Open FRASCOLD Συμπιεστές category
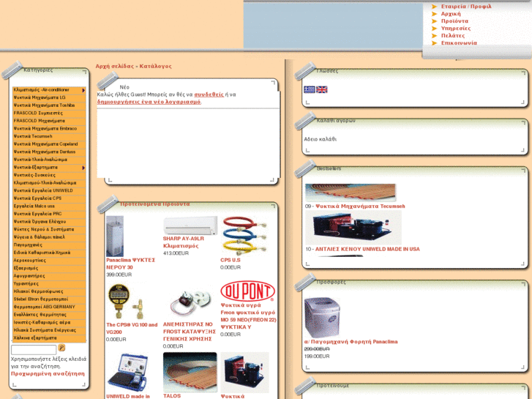The image size is (532, 399). tap(49, 113)
